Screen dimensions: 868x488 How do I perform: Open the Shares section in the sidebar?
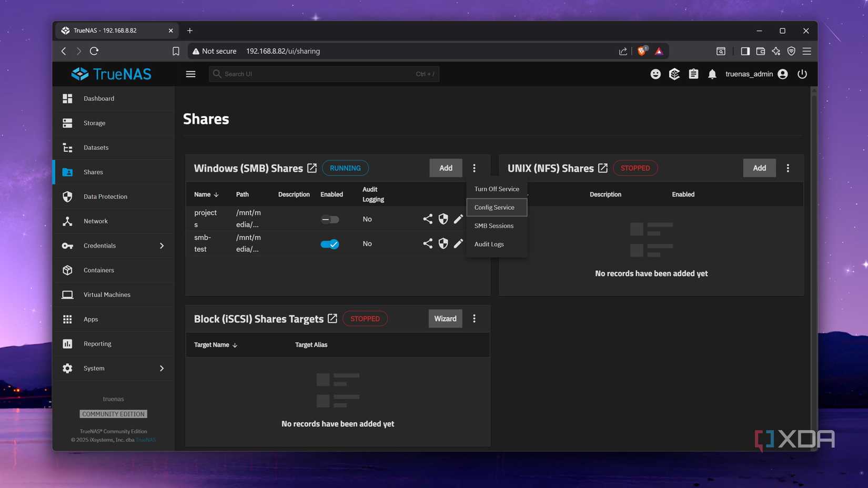[x=93, y=172]
